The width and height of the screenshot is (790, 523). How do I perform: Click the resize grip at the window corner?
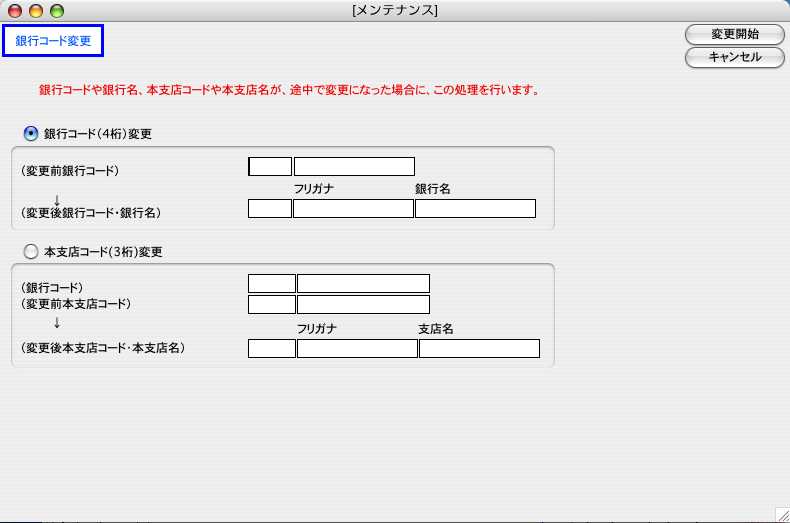(781, 514)
